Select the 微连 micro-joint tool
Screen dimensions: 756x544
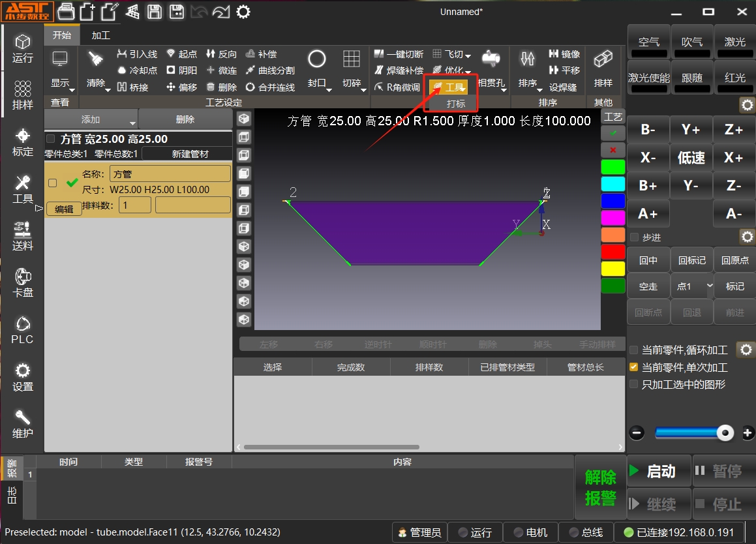(221, 70)
